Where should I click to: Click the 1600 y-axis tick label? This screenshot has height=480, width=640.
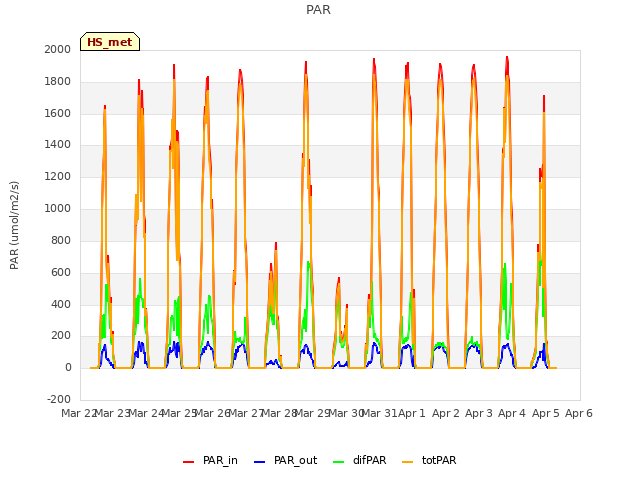(x=58, y=113)
